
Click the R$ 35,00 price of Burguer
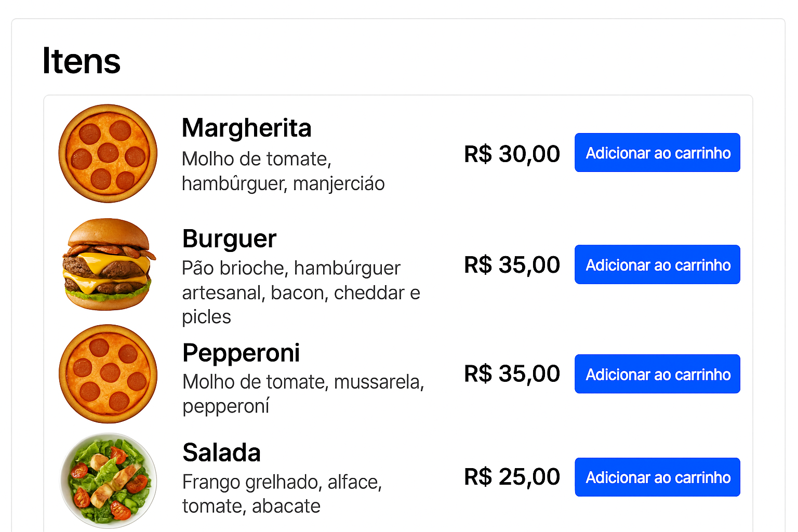tap(512, 264)
